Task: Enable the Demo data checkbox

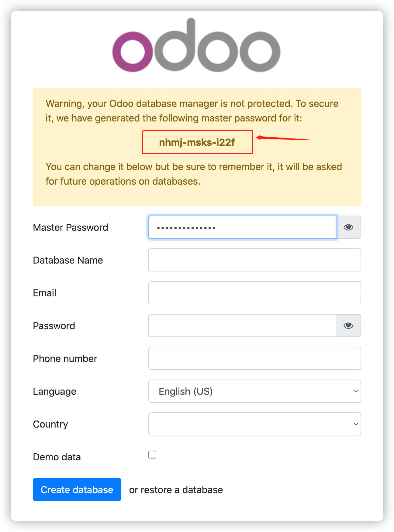Action: pyautogui.click(x=152, y=455)
